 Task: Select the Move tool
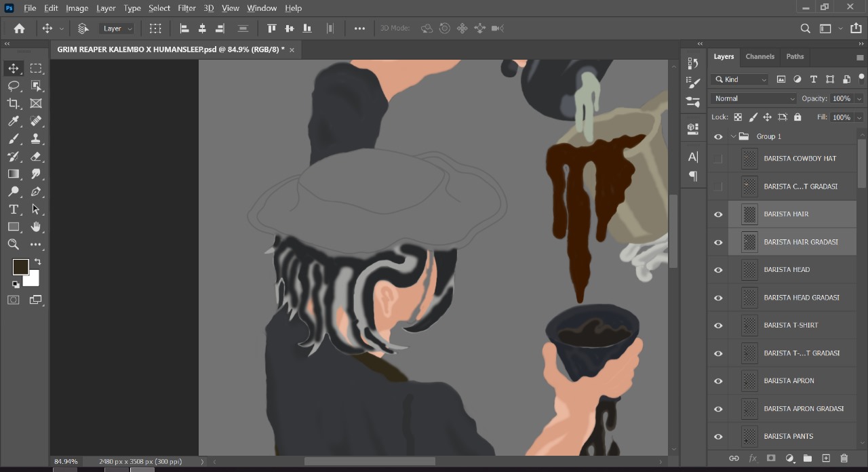click(x=14, y=68)
